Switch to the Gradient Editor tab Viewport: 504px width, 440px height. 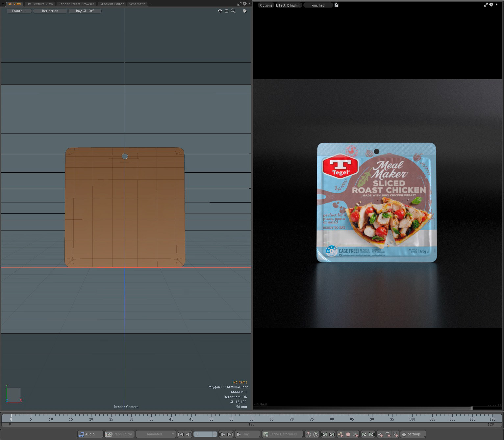pyautogui.click(x=112, y=4)
